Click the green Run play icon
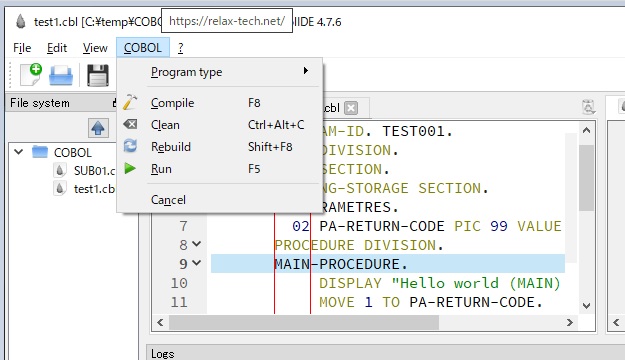The height and width of the screenshot is (360, 625). (x=130, y=168)
